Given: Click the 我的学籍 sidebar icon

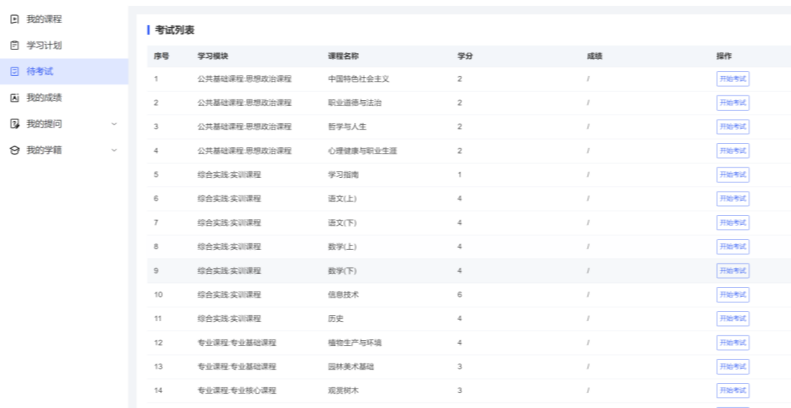Looking at the screenshot, I should (x=15, y=150).
